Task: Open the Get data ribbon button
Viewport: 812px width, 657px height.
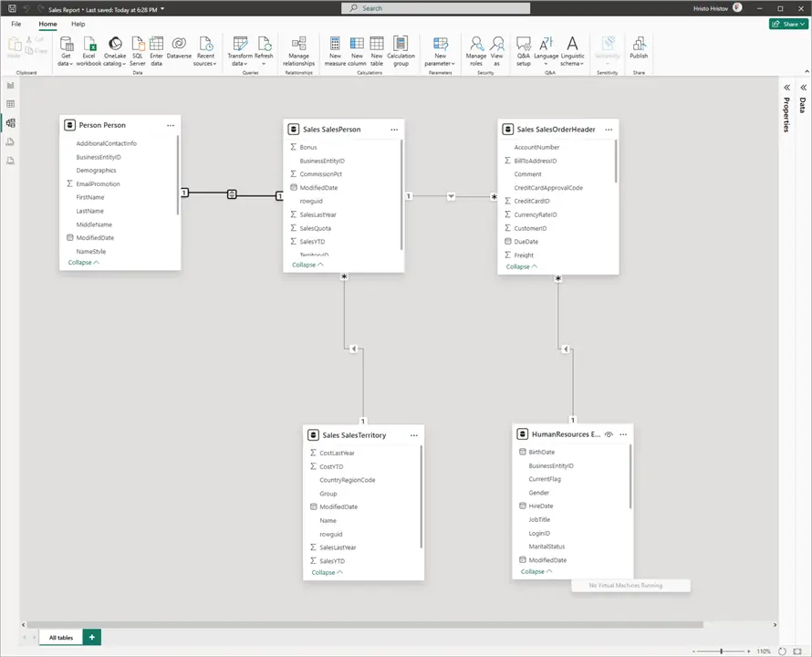Action: pyautogui.click(x=66, y=51)
